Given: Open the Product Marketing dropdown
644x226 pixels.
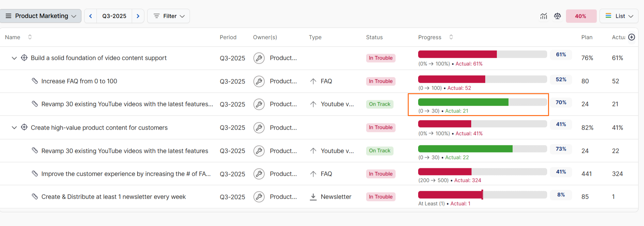Looking at the screenshot, I should pyautogui.click(x=40, y=16).
